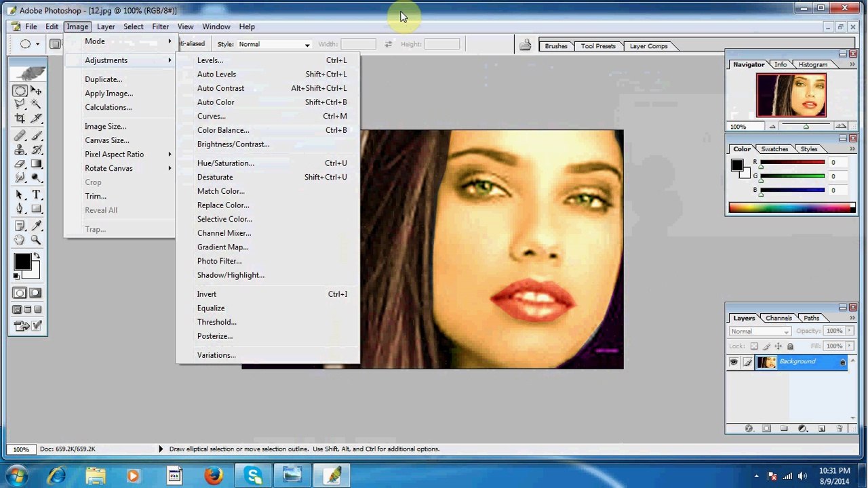The image size is (868, 488).
Task: Select the Magic Wand tool
Action: point(36,104)
